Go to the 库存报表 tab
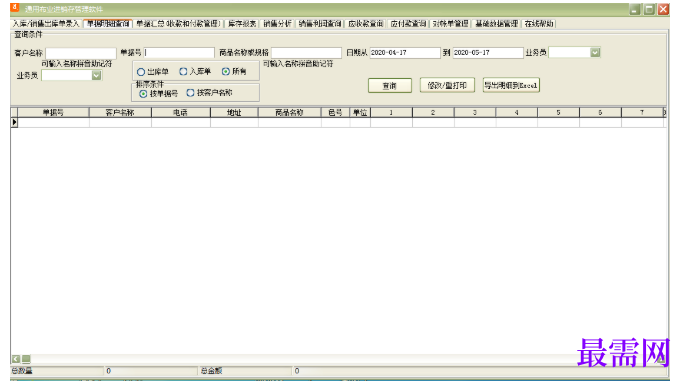The height and width of the screenshot is (384, 689). [242, 24]
